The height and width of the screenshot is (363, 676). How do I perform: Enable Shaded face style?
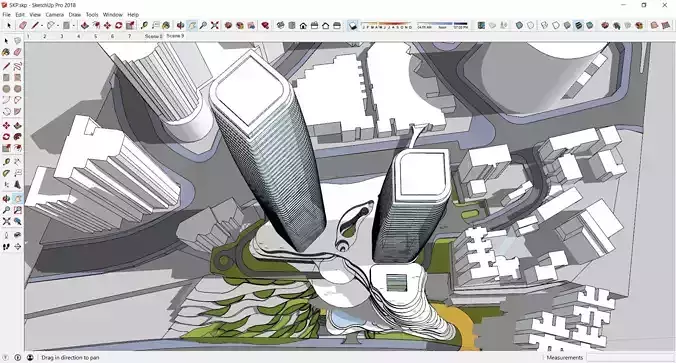coord(567,25)
